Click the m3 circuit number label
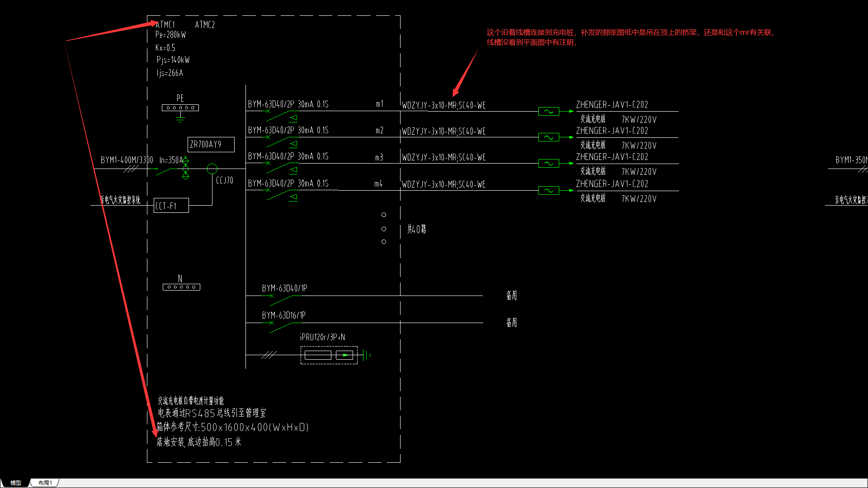The image size is (868, 488). coord(379,157)
